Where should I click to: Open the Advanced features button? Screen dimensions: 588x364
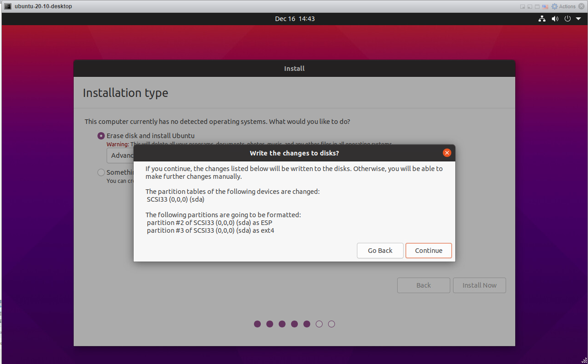tap(120, 155)
